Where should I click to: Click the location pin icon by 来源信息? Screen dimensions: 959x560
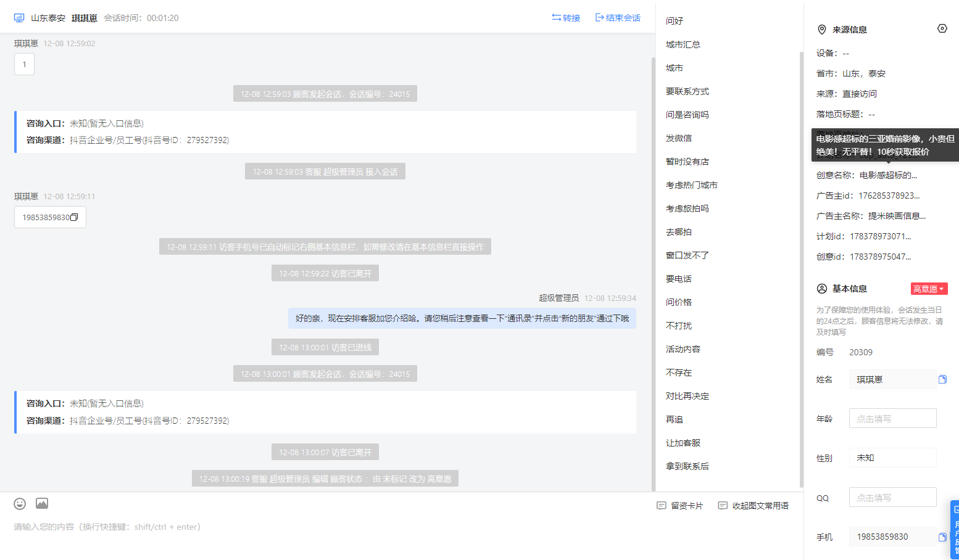(x=822, y=30)
